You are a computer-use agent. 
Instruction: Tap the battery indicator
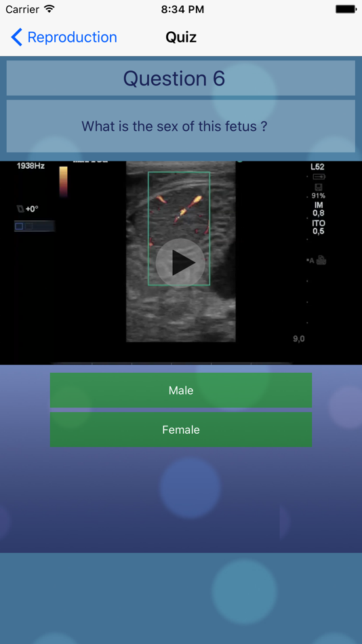pos(346,9)
